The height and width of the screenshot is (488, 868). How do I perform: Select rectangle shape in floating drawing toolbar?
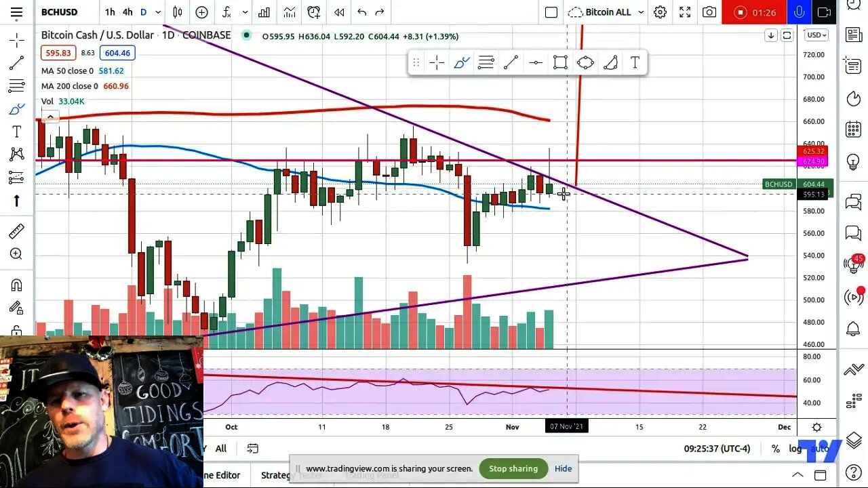560,63
